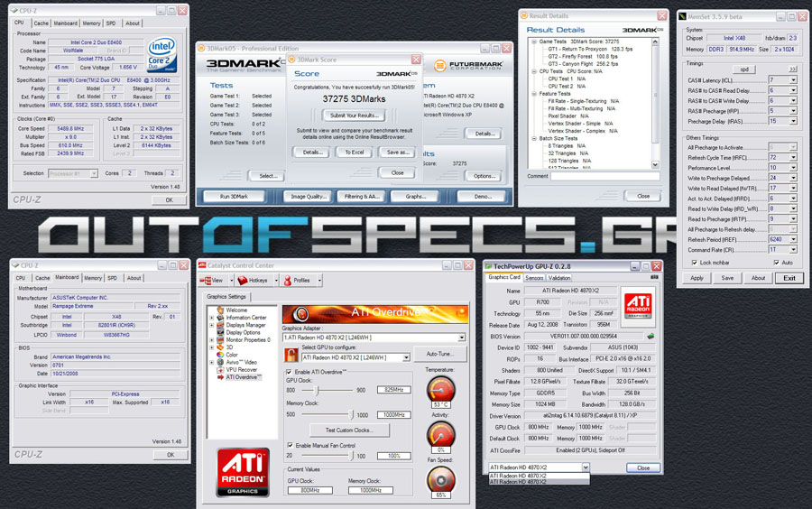This screenshot has width=812, height=509.
Task: Open the SPD tab in the bottom CPU-Z window
Action: [113, 278]
